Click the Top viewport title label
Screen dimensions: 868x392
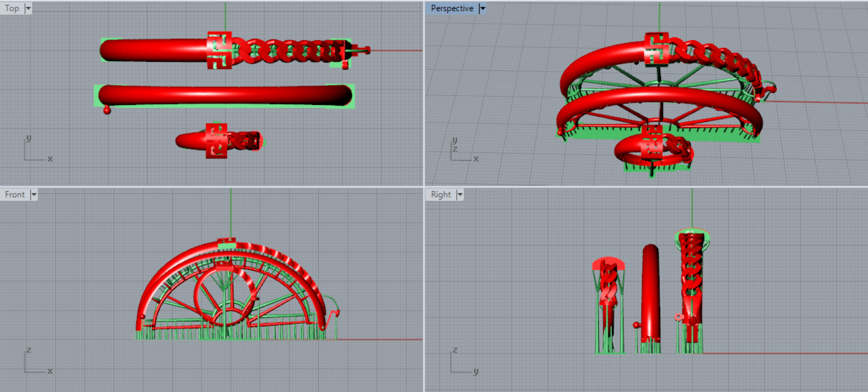tap(12, 8)
